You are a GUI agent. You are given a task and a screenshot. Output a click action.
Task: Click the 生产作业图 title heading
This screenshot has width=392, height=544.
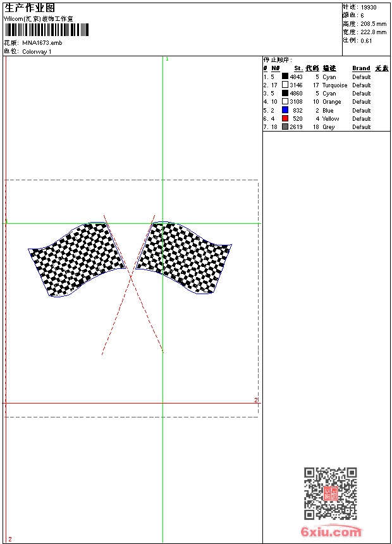tap(30, 8)
